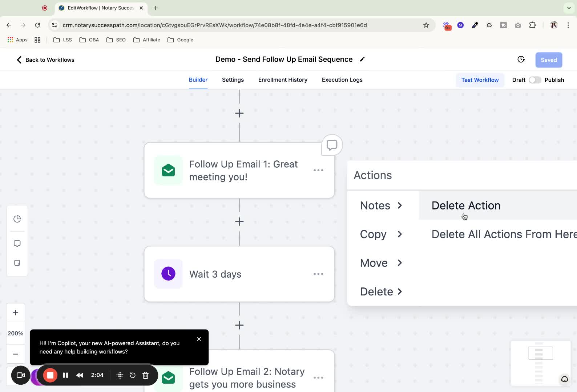The width and height of the screenshot is (577, 392).
Task: Open the Chrome three-dot menu
Action: coord(568,25)
